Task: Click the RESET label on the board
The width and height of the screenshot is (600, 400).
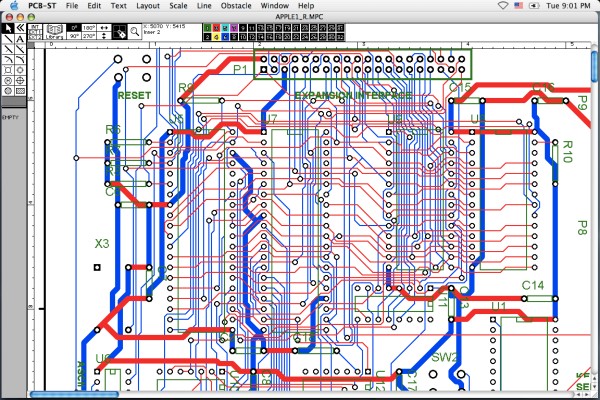Action: (134, 95)
